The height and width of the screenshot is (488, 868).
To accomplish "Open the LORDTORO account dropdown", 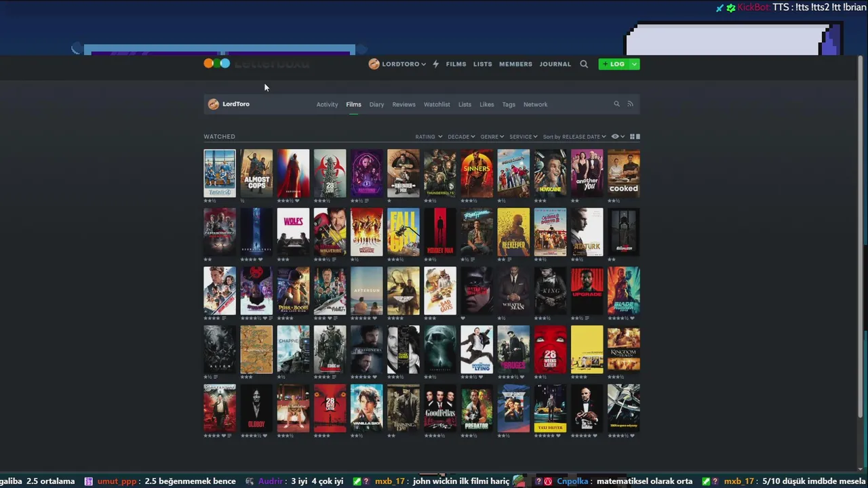I will point(397,64).
